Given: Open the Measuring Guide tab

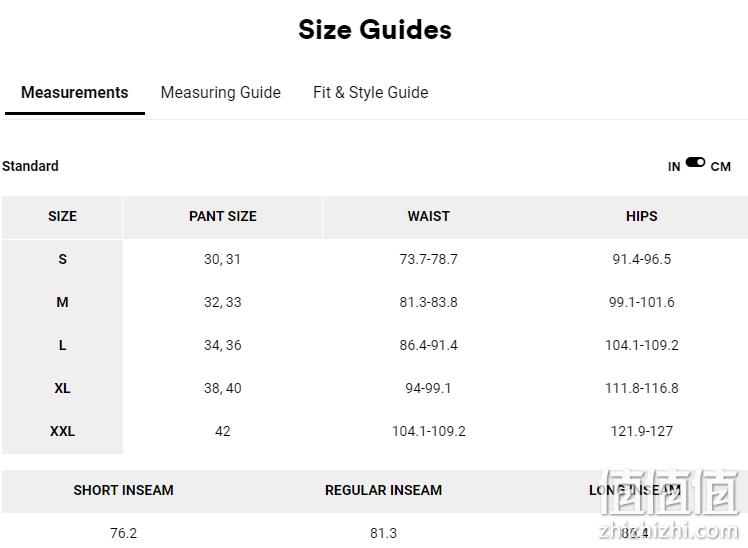Looking at the screenshot, I should pyautogui.click(x=220, y=93).
